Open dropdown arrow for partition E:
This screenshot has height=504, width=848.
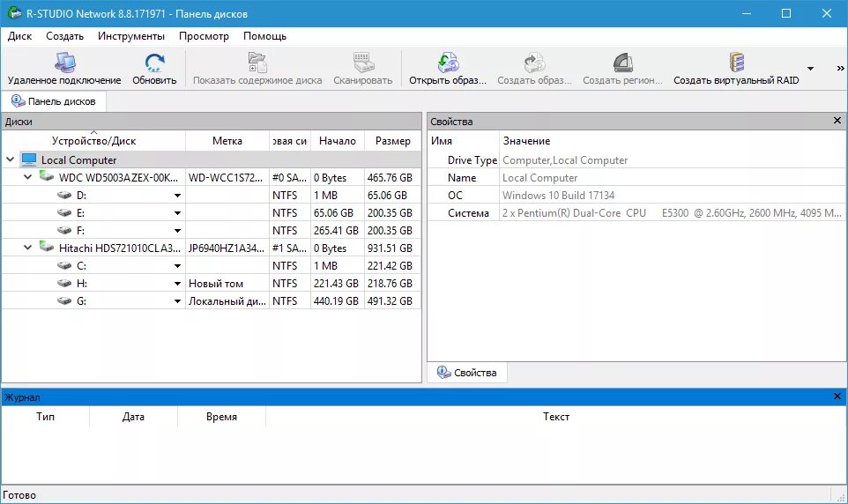pyautogui.click(x=177, y=213)
